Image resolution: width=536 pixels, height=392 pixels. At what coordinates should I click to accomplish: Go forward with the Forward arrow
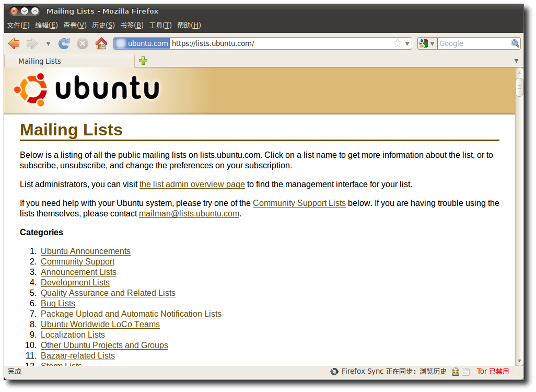(x=32, y=43)
